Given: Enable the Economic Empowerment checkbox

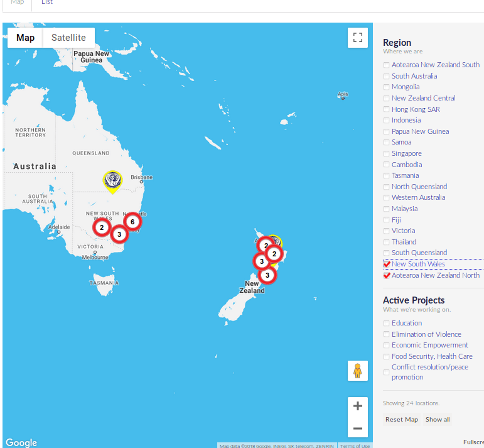Looking at the screenshot, I should click(x=386, y=345).
